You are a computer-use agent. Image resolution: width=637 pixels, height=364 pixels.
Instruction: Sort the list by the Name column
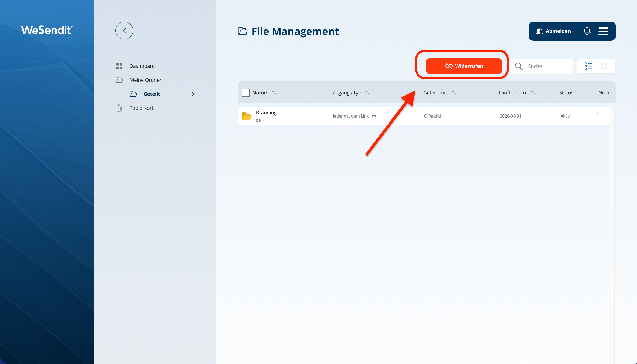tap(274, 93)
